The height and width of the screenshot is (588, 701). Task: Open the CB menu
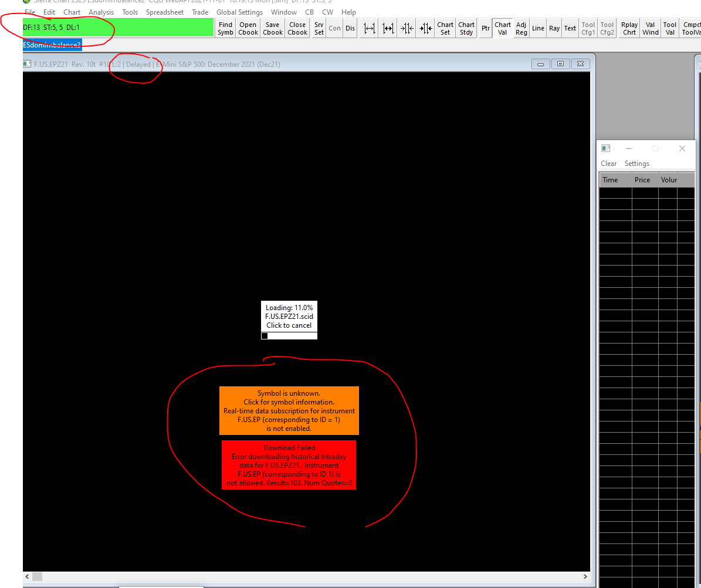click(x=309, y=12)
